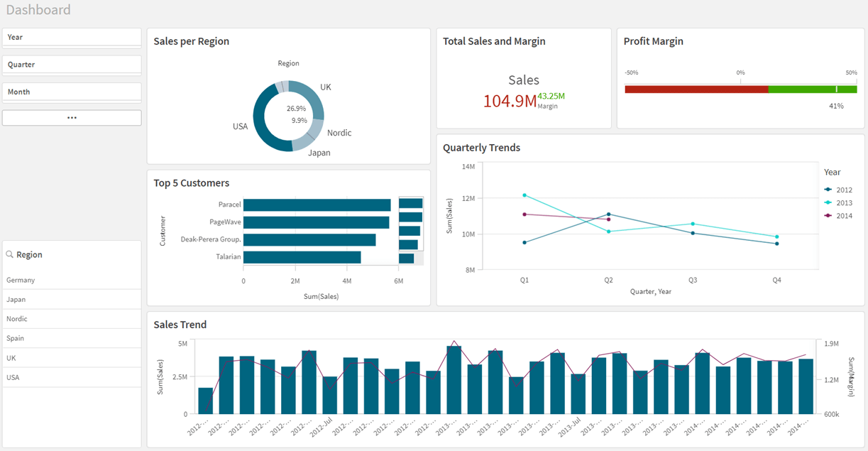Open the Year filter pane
Screen dimensions: 868x451
click(x=71, y=36)
